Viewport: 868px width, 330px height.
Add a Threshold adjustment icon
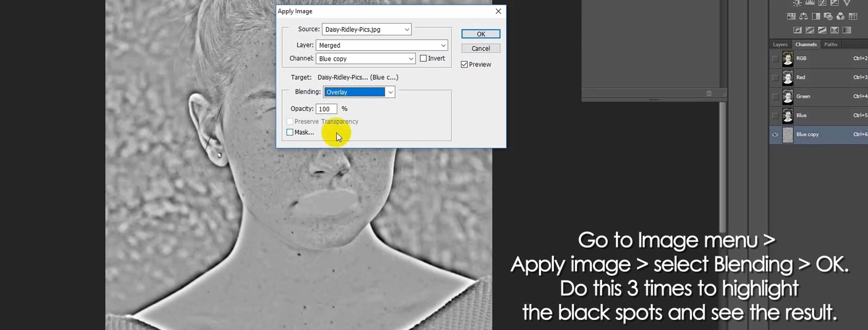tap(822, 30)
